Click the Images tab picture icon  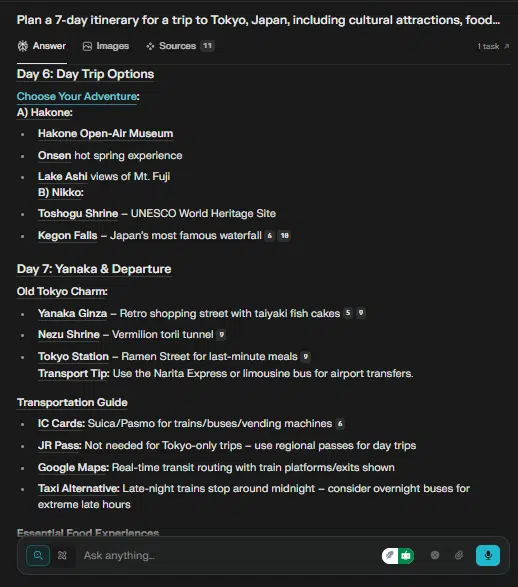point(87,46)
